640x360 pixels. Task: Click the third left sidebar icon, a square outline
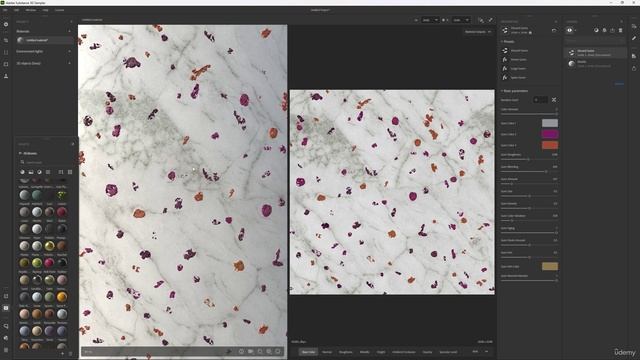[x=6, y=52]
